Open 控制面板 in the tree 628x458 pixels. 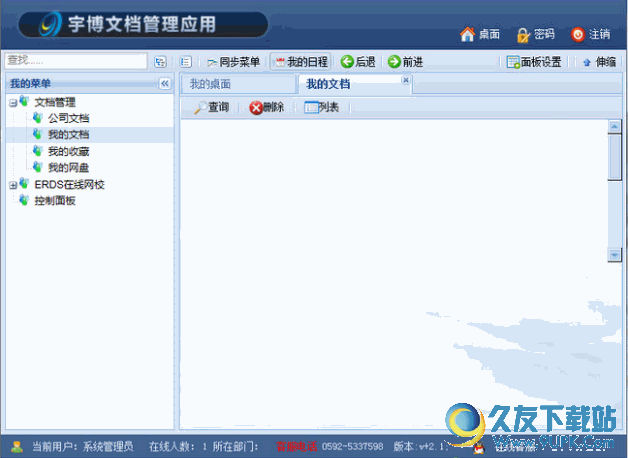pyautogui.click(x=55, y=200)
